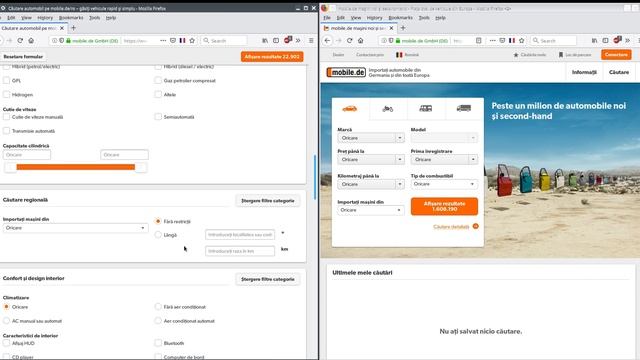Select motorcycle vehicle type icon
The width and height of the screenshot is (640, 360).
pyautogui.click(x=387, y=109)
